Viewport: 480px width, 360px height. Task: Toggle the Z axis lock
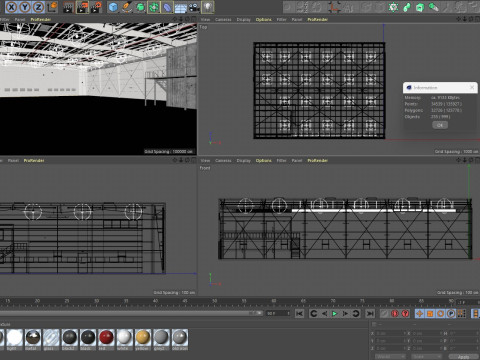coord(39,7)
